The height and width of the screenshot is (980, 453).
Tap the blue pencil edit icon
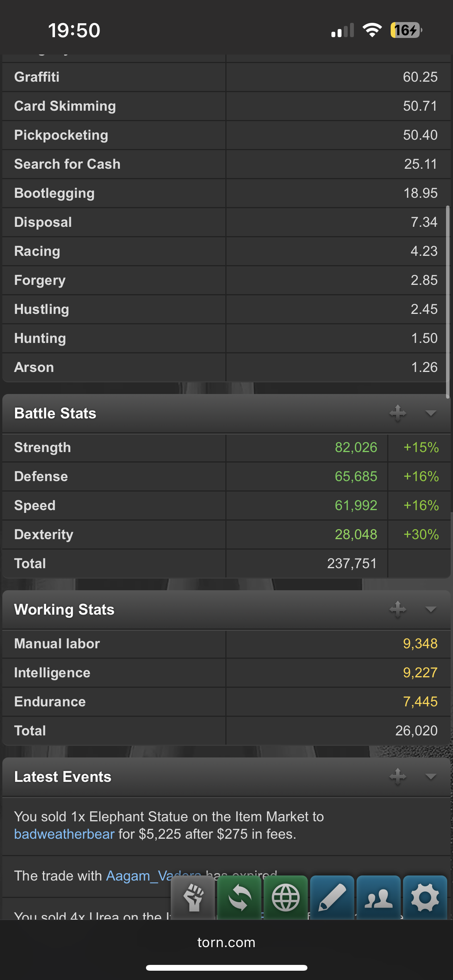point(332,898)
